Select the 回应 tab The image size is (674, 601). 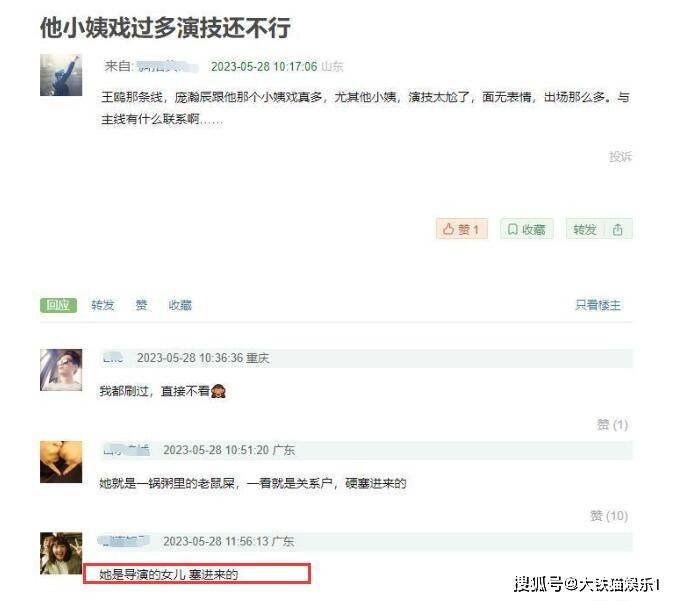[x=58, y=305]
